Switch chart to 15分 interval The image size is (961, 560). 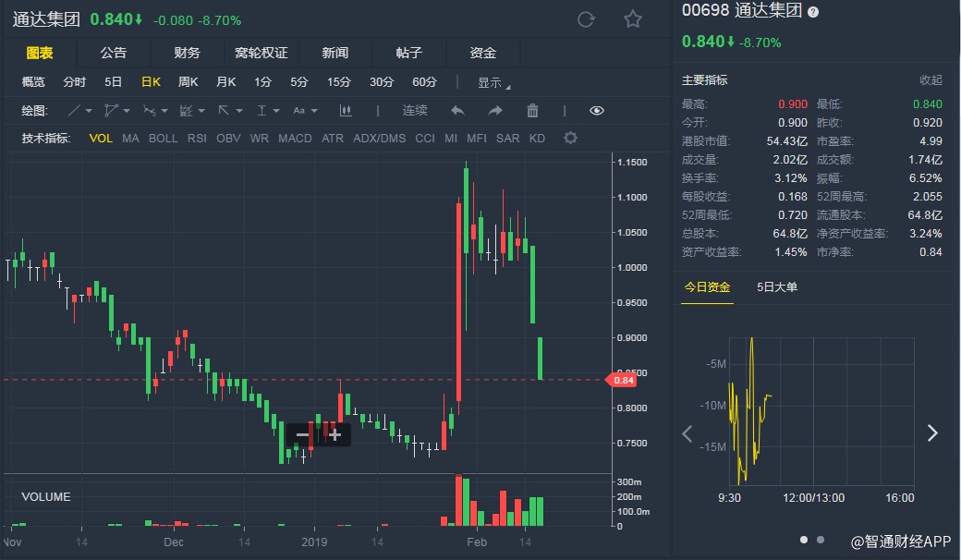339,82
